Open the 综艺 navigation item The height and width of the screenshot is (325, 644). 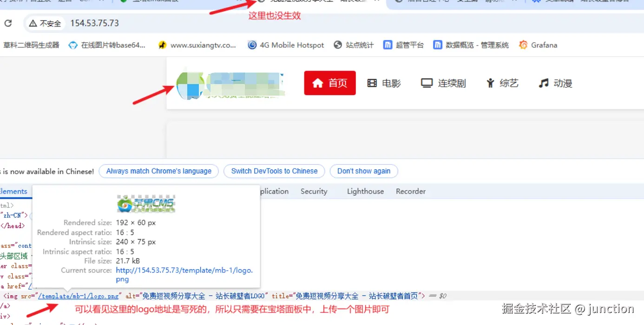502,83
